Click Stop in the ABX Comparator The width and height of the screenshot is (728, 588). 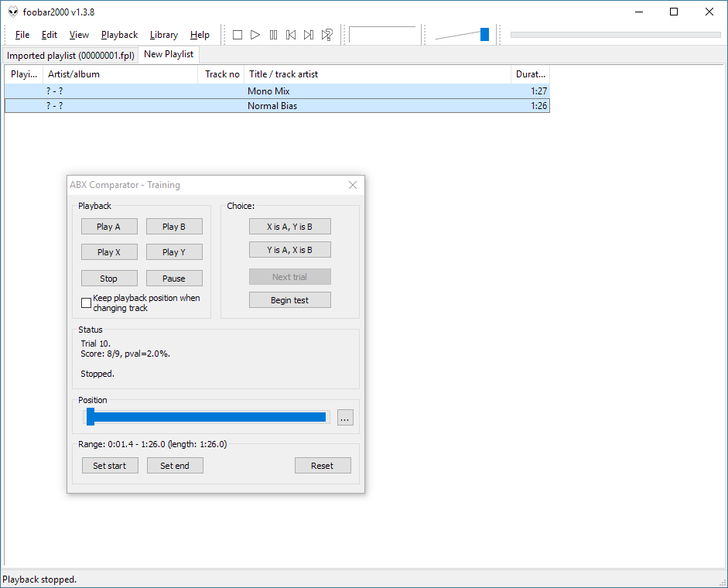[109, 279]
